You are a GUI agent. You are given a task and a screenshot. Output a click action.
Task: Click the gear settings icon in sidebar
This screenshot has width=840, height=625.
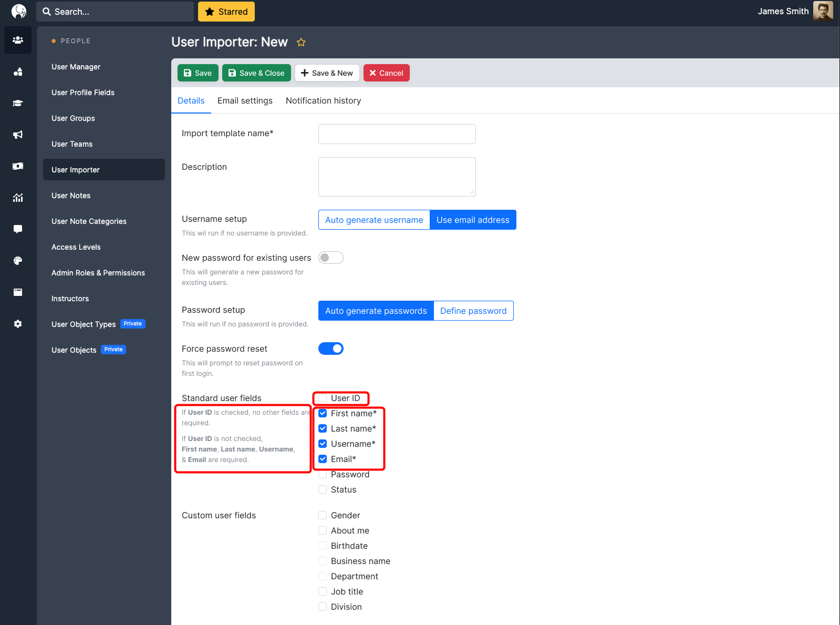point(18,324)
